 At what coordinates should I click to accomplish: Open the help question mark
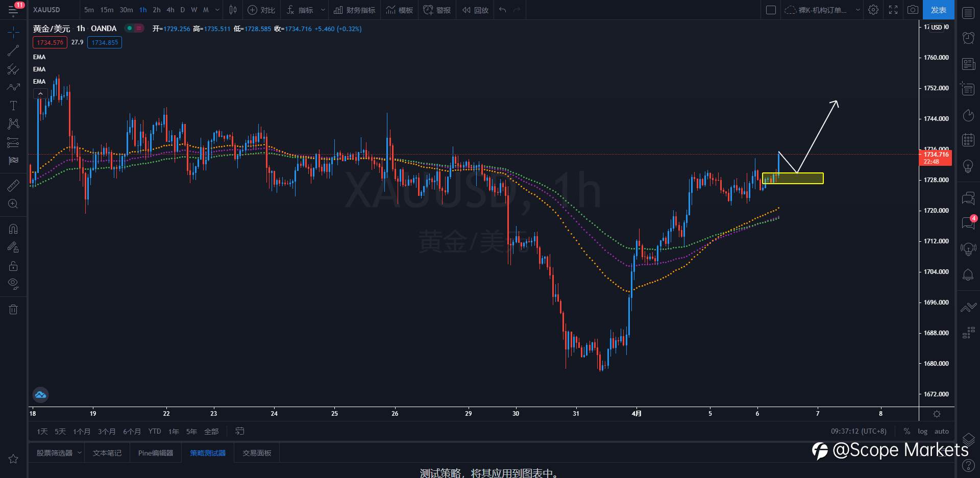pyautogui.click(x=968, y=465)
